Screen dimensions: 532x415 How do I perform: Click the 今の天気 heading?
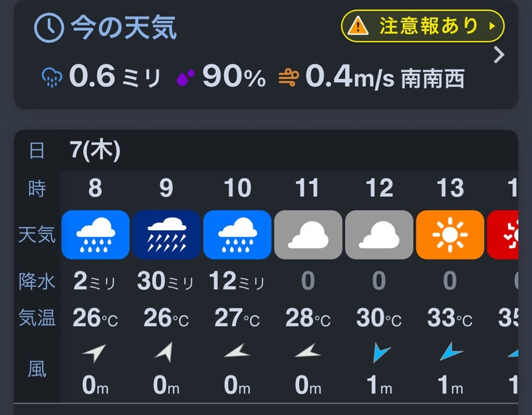click(x=124, y=27)
